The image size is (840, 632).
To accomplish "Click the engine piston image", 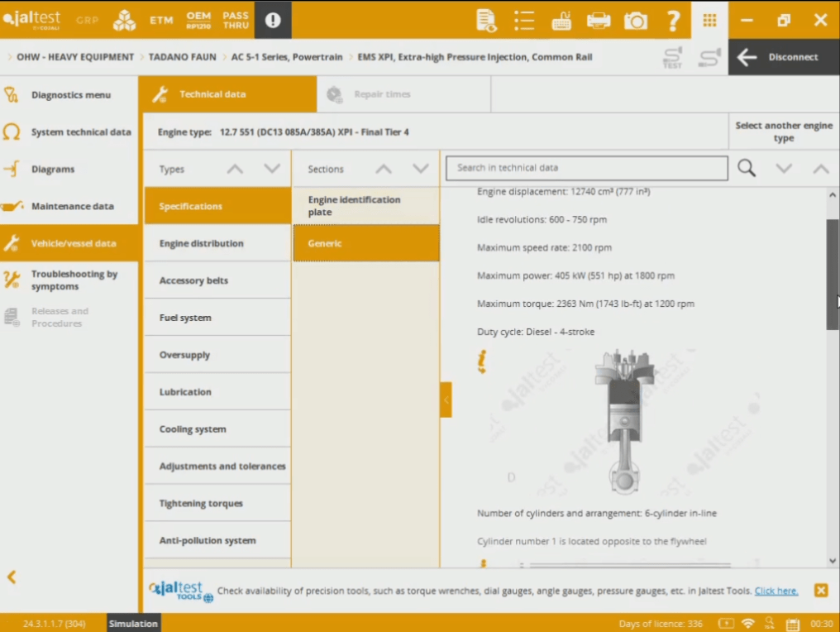I will point(624,422).
